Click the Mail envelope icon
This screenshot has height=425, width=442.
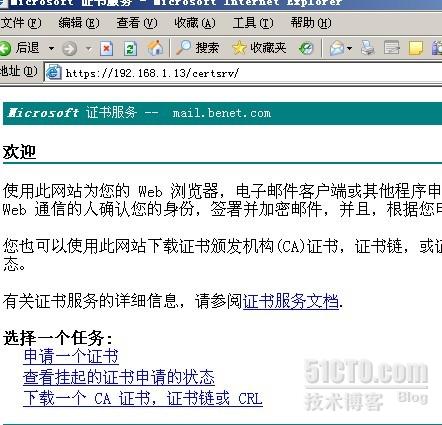point(336,49)
